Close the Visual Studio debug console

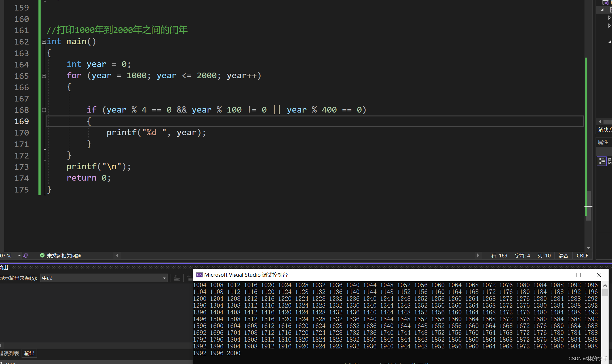click(599, 275)
